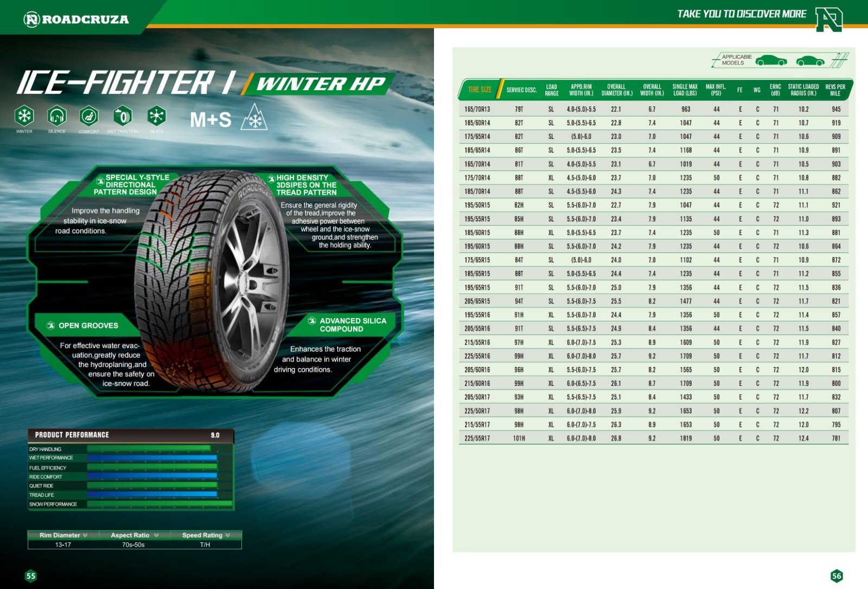Click the Comfort hexagon icon

(x=89, y=116)
